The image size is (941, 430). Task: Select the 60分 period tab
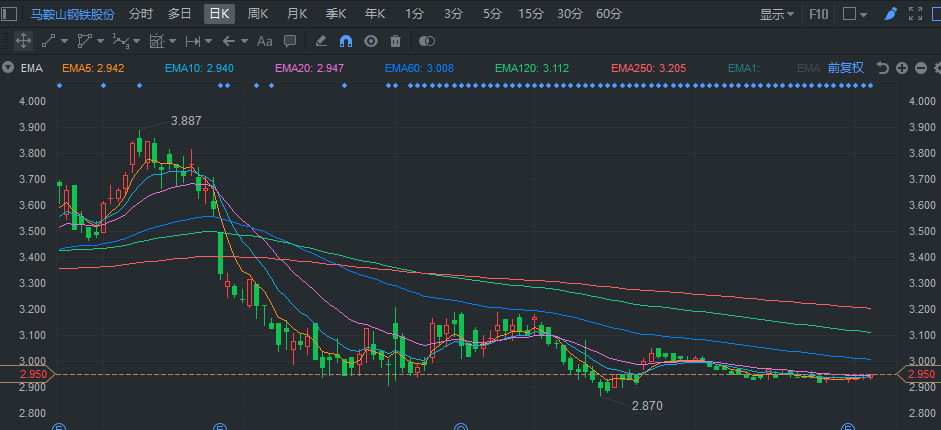click(609, 14)
